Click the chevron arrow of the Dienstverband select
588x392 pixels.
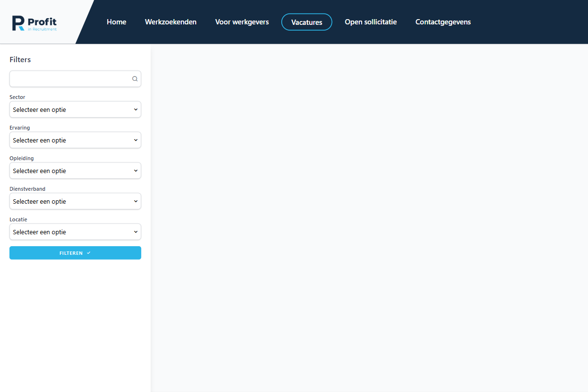[136, 201]
